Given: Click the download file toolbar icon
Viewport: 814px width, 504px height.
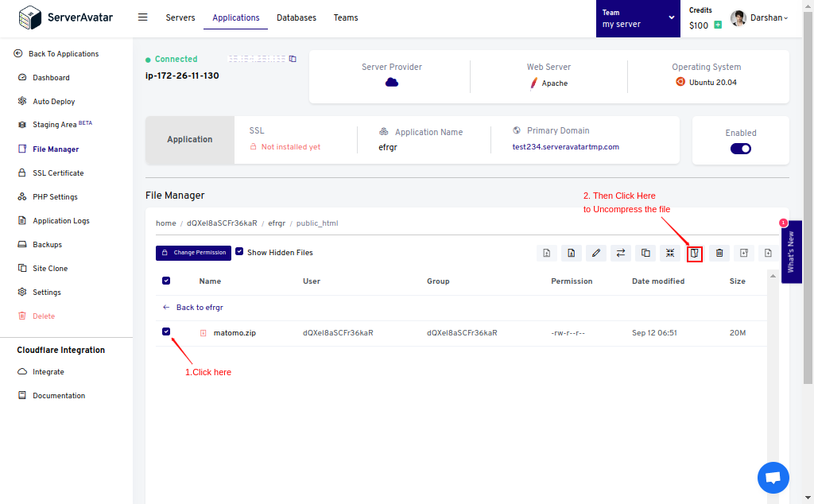Looking at the screenshot, I should pyautogui.click(x=571, y=253).
